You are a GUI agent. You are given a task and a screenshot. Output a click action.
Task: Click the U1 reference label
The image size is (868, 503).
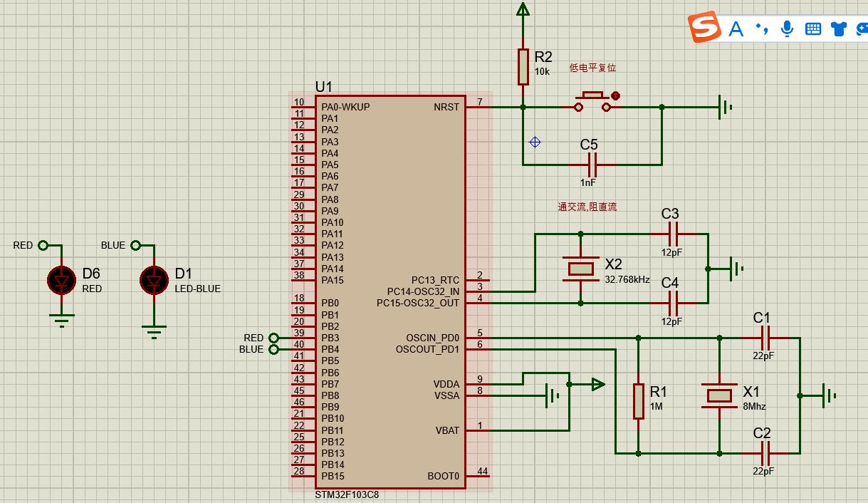[324, 86]
